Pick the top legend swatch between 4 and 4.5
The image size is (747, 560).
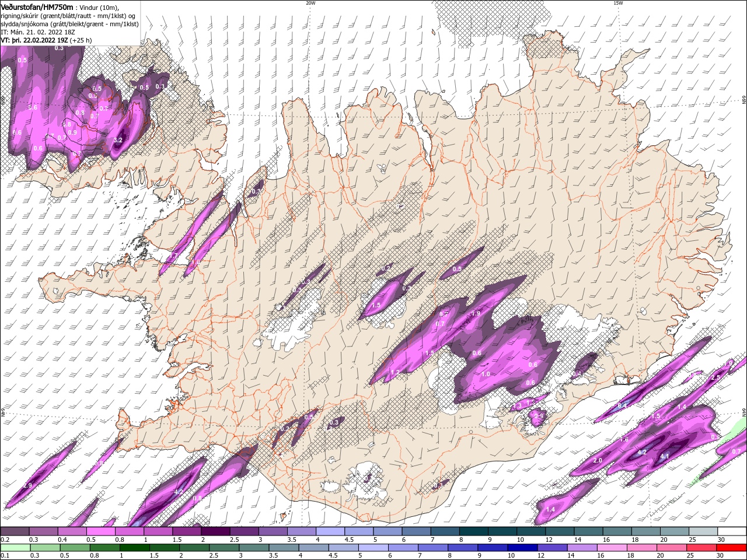[x=330, y=531]
